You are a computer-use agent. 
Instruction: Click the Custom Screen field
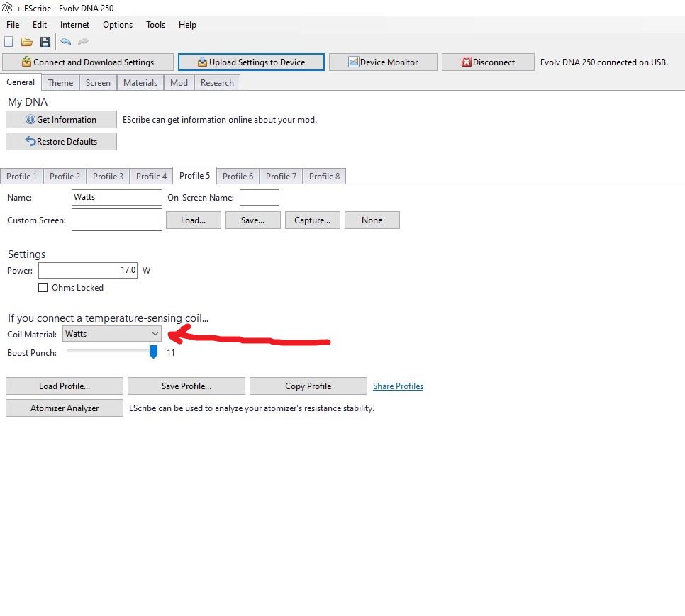pos(116,220)
